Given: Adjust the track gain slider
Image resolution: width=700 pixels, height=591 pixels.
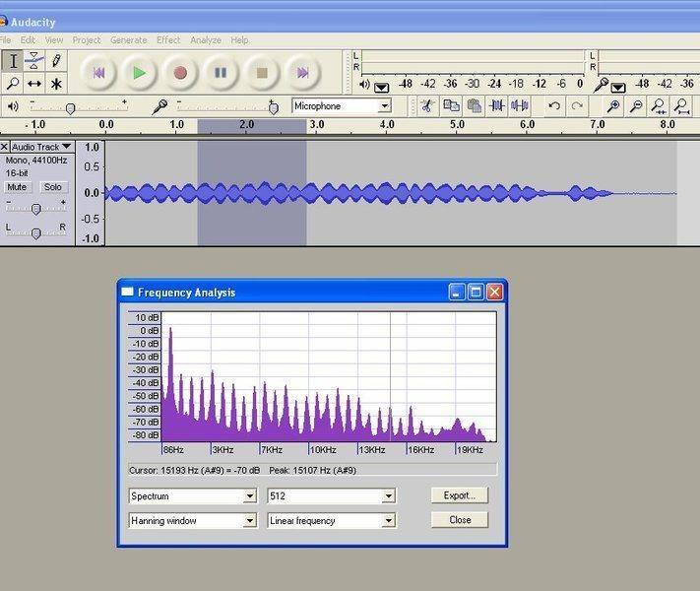Looking at the screenshot, I should click(36, 209).
